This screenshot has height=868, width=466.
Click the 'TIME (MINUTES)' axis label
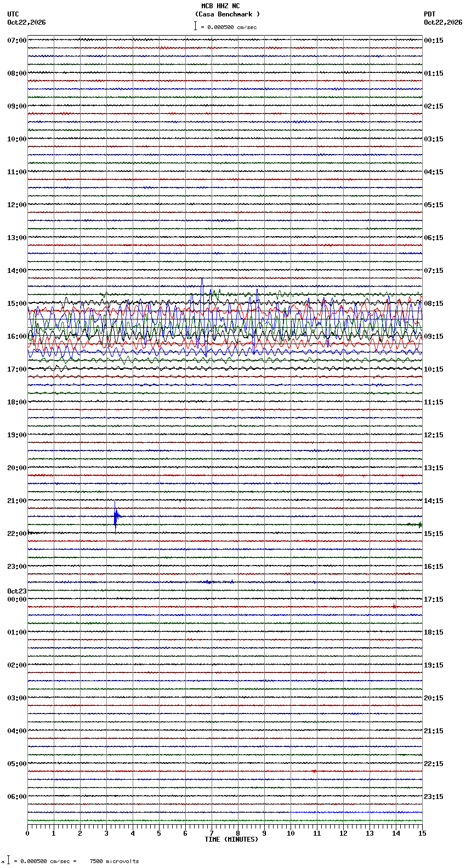click(x=231, y=840)
